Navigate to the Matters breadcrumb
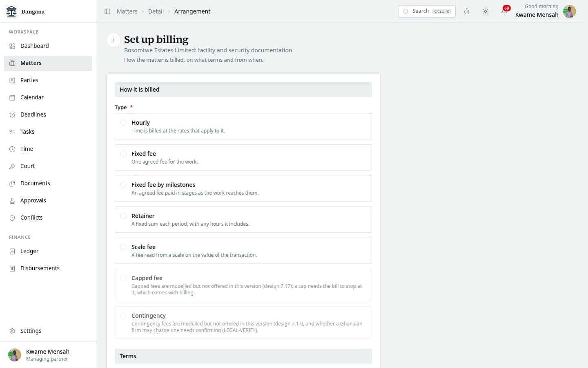The width and height of the screenshot is (588, 368). tap(127, 11)
